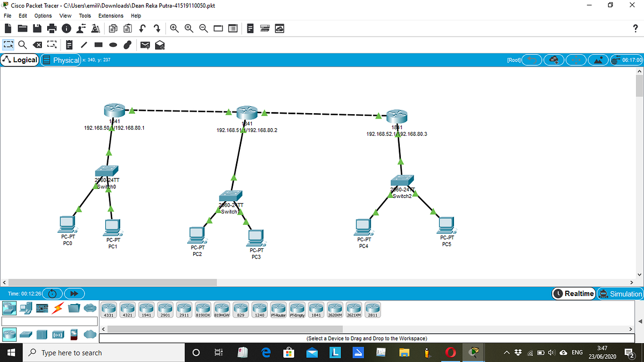This screenshot has width=644, height=362.
Task: Save the network with the floppy icon
Action: coord(37,28)
